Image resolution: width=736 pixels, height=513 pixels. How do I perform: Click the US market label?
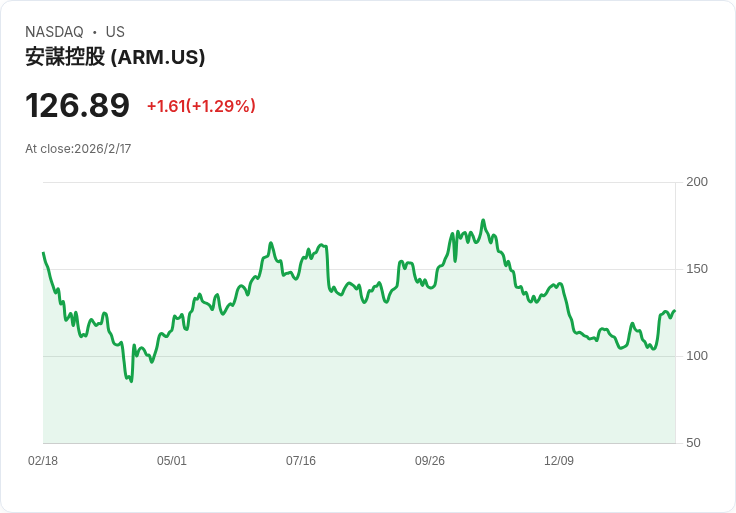[x=115, y=32]
